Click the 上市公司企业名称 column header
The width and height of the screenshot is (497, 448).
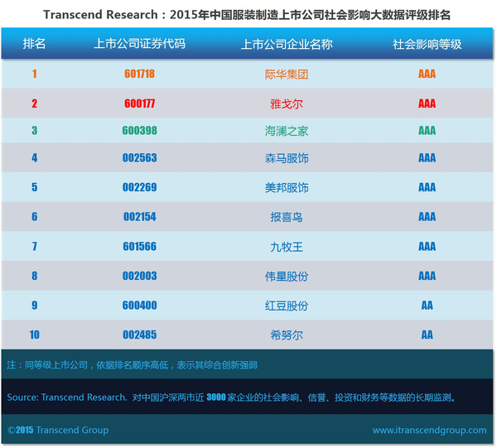click(x=287, y=44)
